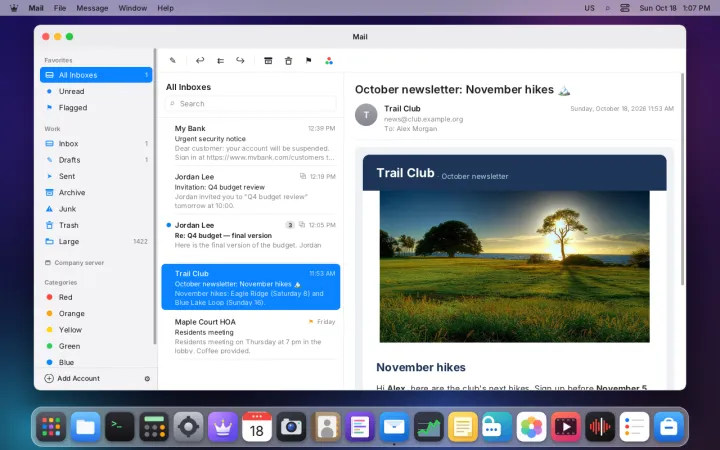Filter by Orange category

point(96,314)
